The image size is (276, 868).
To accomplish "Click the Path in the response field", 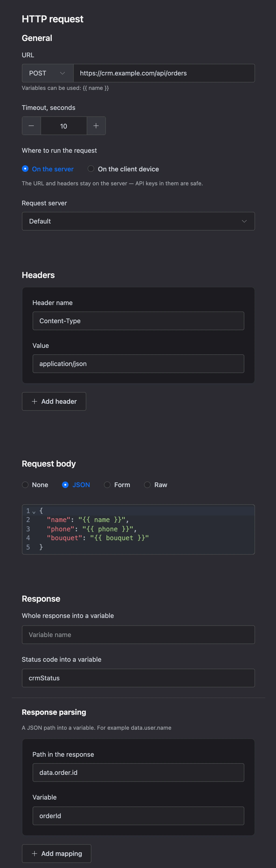I will click(138, 772).
